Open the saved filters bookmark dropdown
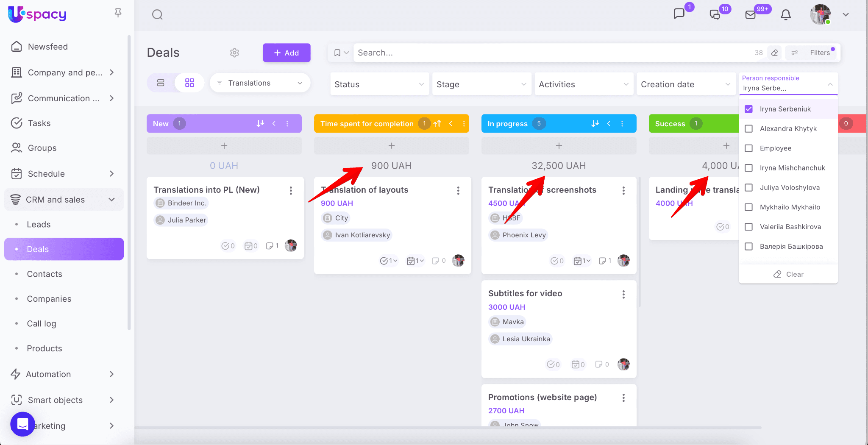 click(x=341, y=53)
